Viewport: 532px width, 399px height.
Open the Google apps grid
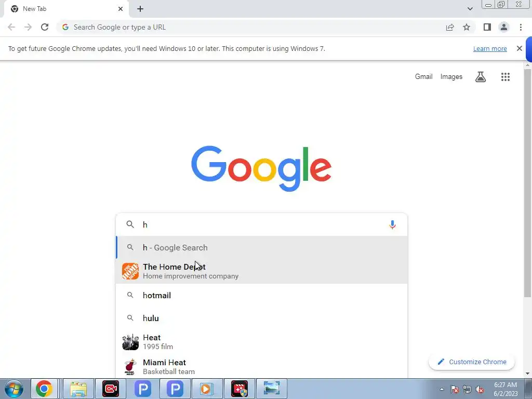506,77
